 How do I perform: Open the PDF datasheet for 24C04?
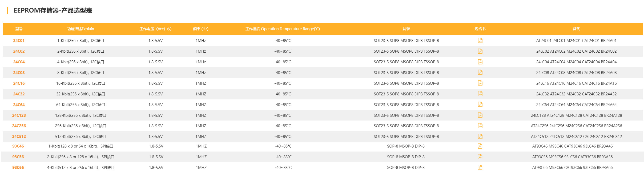point(480,62)
